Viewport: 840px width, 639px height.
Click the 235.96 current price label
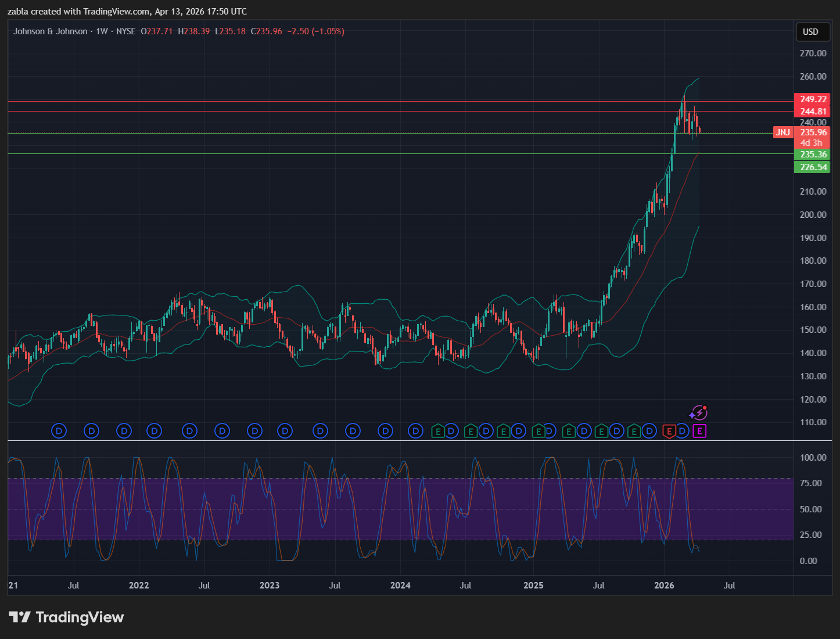click(813, 132)
